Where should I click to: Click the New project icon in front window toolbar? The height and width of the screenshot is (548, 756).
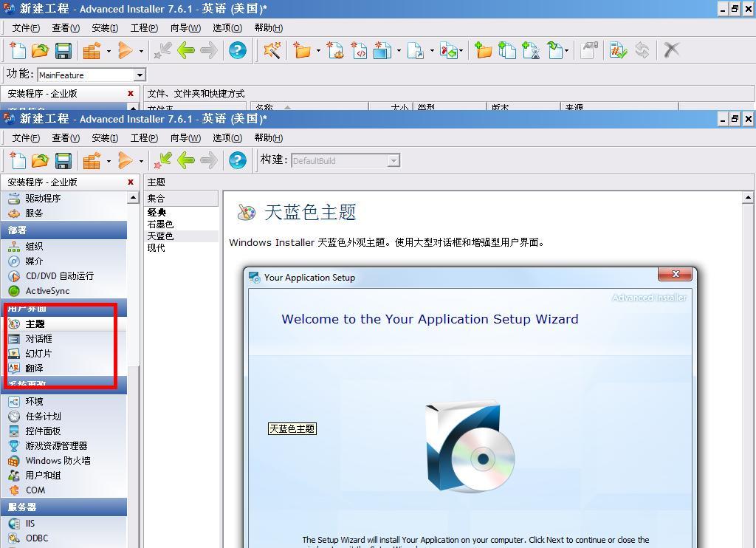18,160
